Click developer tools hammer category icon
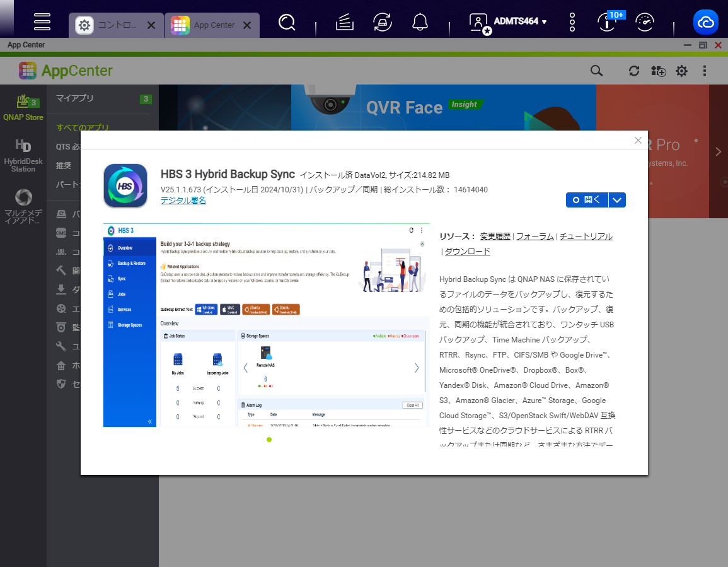728x567 pixels. (61, 271)
